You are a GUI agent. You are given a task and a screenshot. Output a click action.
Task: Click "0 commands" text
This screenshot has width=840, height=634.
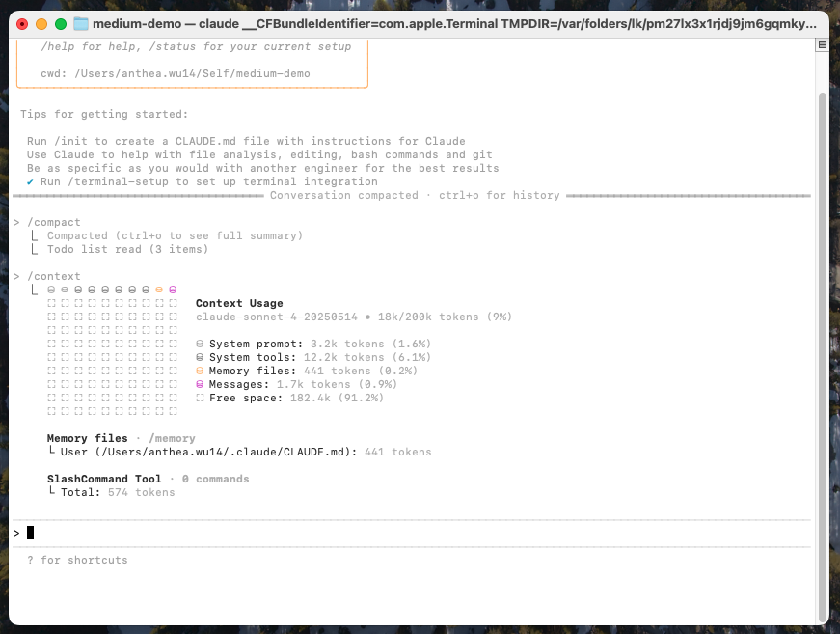(x=215, y=479)
